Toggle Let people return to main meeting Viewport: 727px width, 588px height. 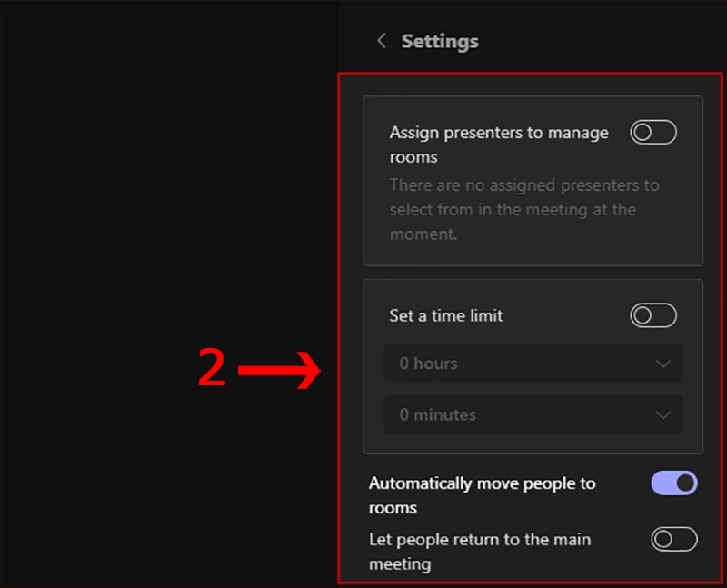click(674, 539)
